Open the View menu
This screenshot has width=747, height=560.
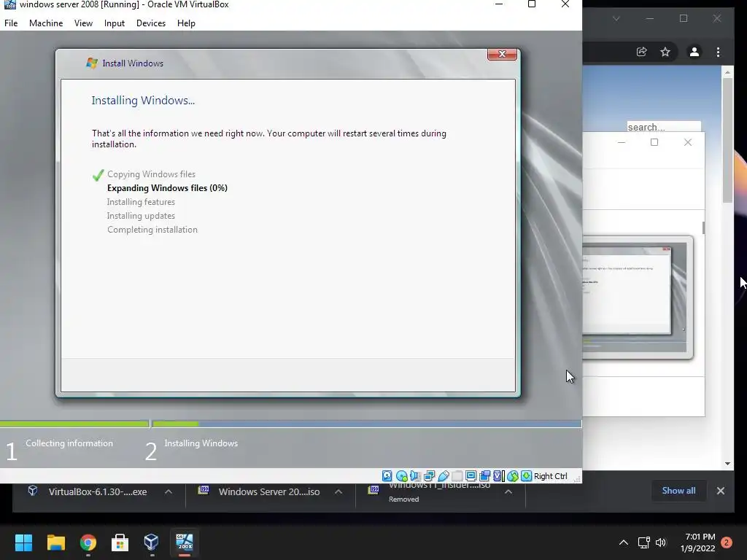click(x=83, y=23)
